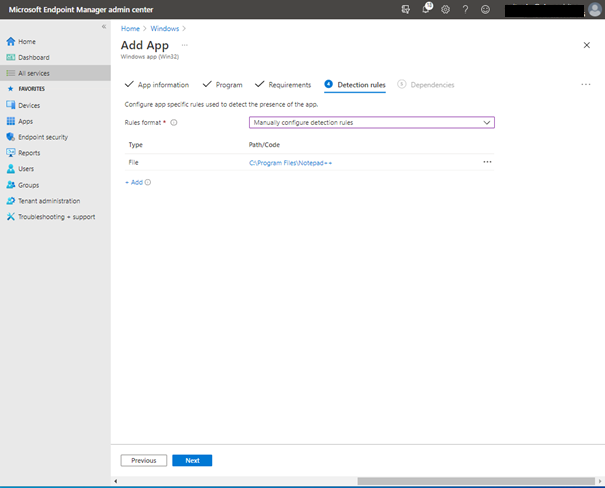The image size is (605, 488).
Task: Open the portal settings gear icon
Action: point(446,9)
